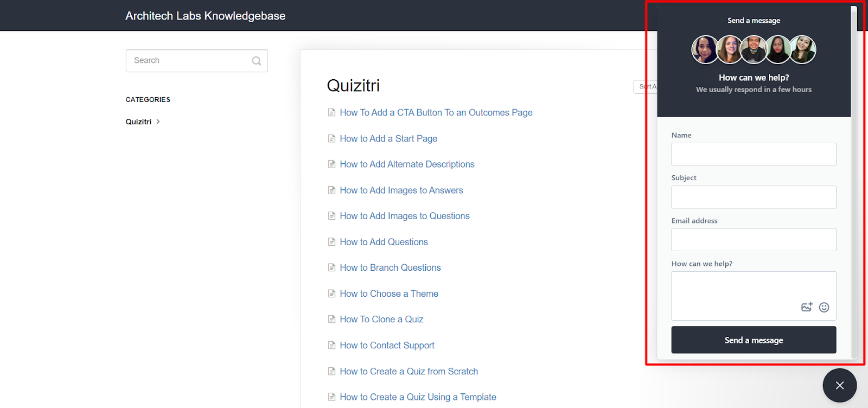The image size is (868, 408).
Task: Focus the Email address field
Action: (754, 240)
